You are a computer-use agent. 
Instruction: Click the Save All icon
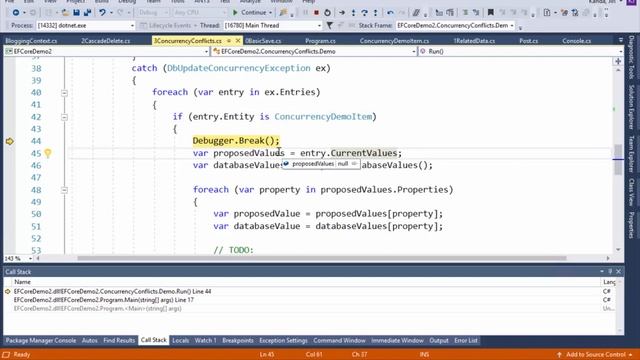pyautogui.click(x=87, y=13)
